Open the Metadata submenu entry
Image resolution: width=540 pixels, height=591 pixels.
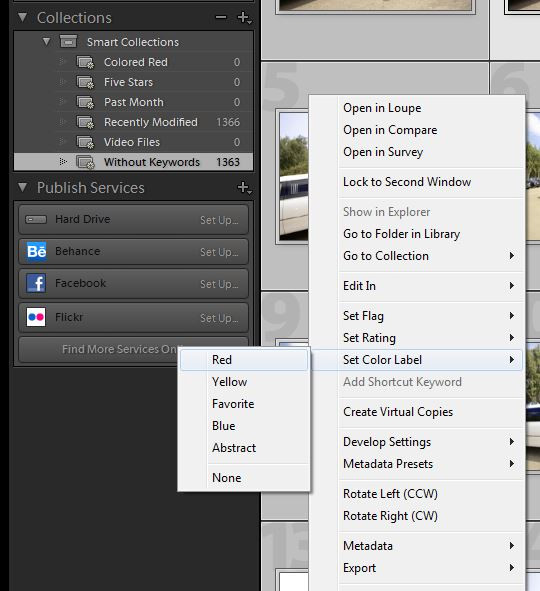click(x=417, y=546)
